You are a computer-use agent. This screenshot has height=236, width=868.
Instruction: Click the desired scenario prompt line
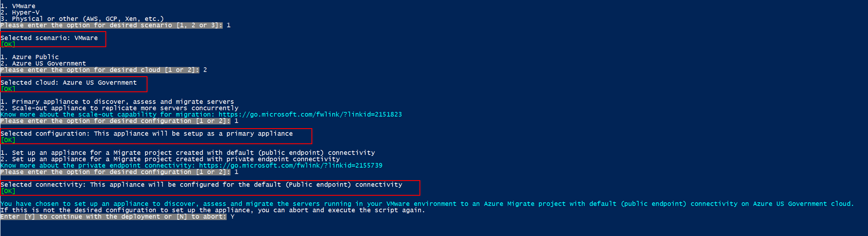click(x=111, y=26)
